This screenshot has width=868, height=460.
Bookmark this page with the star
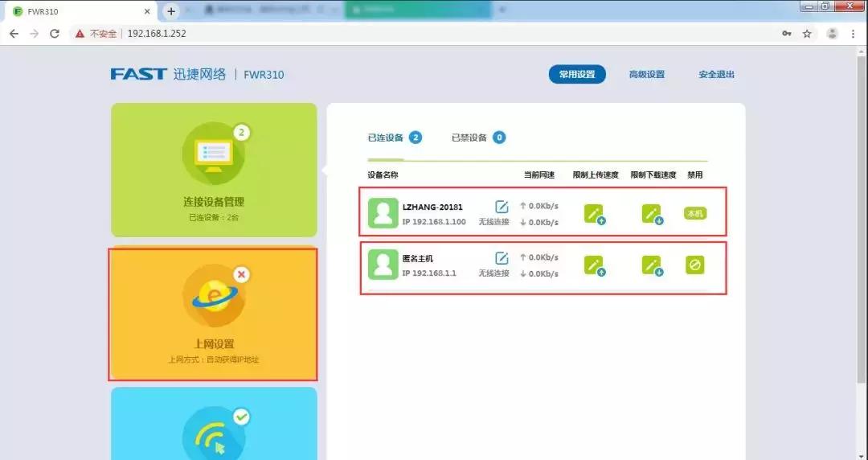click(x=807, y=34)
